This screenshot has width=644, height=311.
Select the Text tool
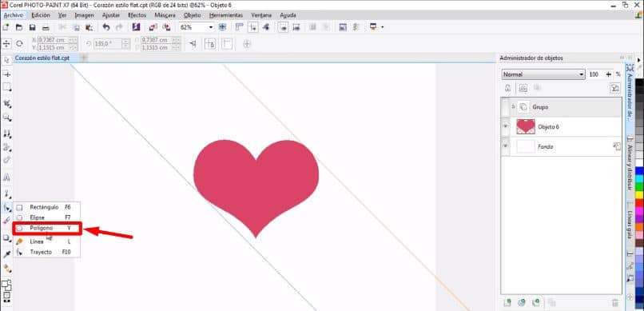point(6,177)
